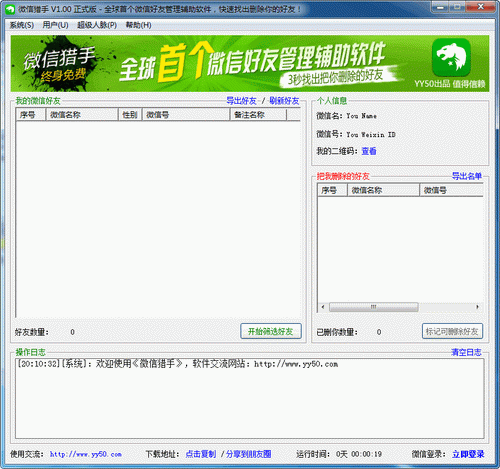Close the 微信猎手 window

pos(480,7)
